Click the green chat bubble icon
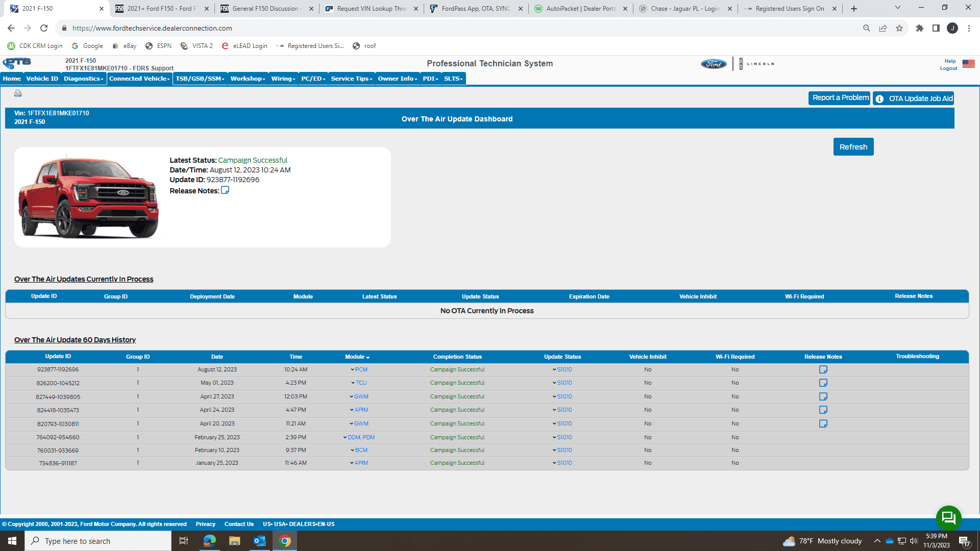The image size is (980, 551). (948, 518)
